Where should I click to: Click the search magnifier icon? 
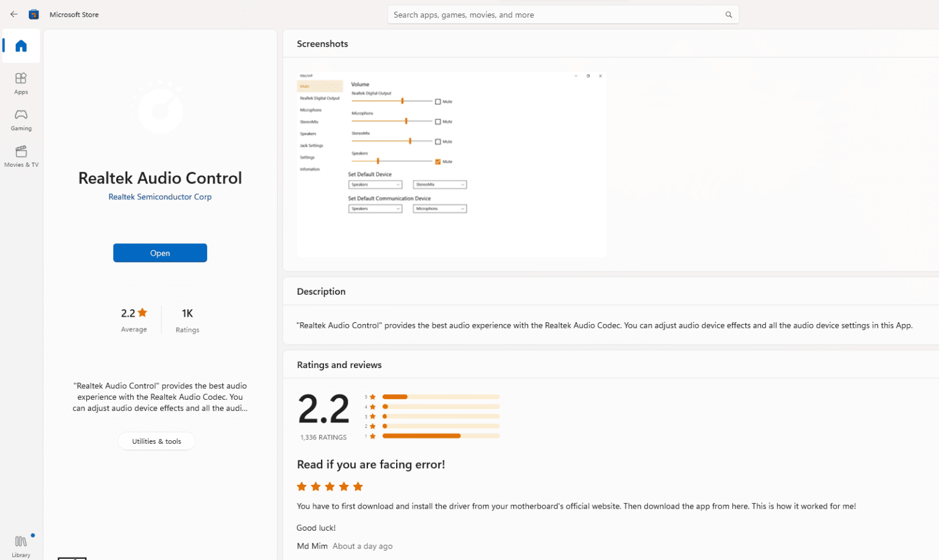[728, 15]
